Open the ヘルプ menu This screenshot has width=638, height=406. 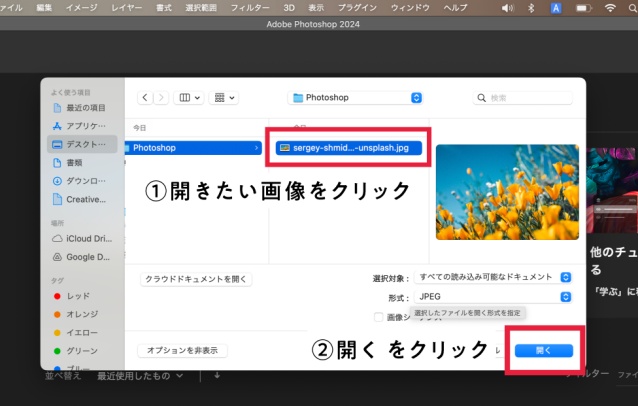pos(455,7)
